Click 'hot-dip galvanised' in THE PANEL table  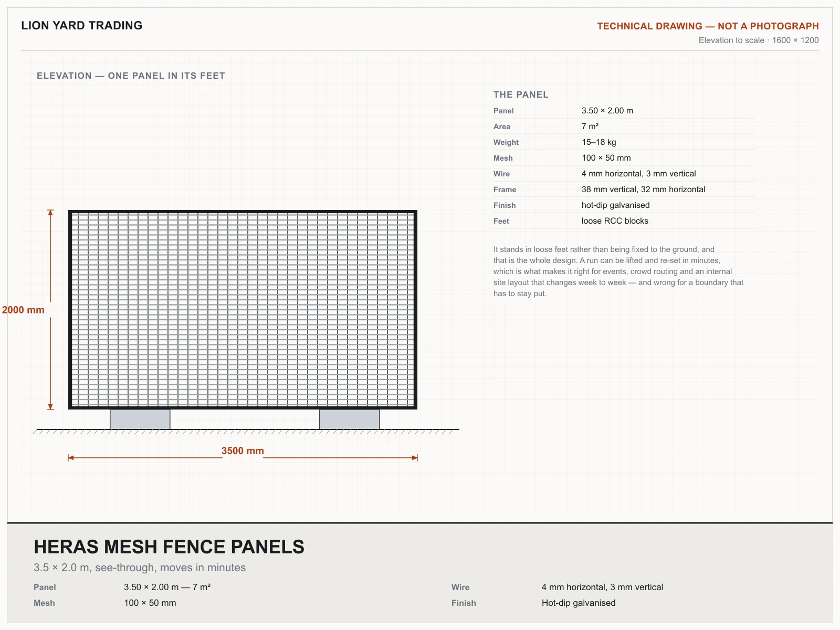[616, 205]
